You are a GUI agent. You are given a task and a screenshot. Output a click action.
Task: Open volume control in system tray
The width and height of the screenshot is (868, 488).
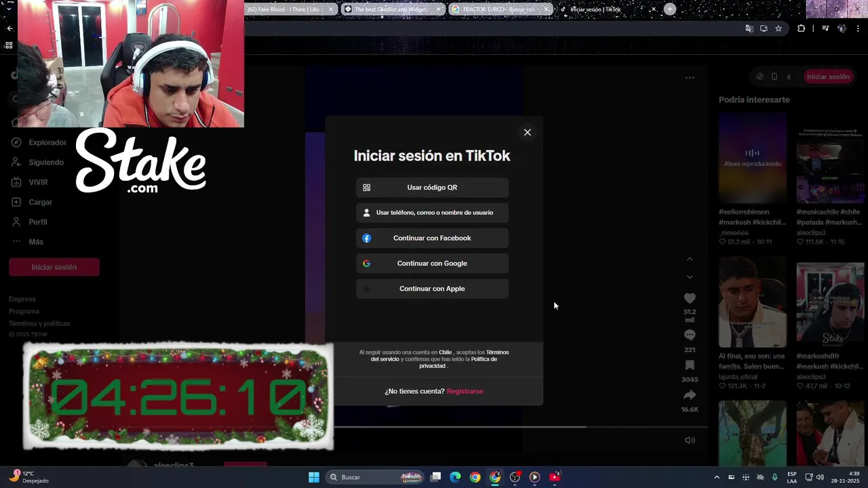[x=820, y=477]
